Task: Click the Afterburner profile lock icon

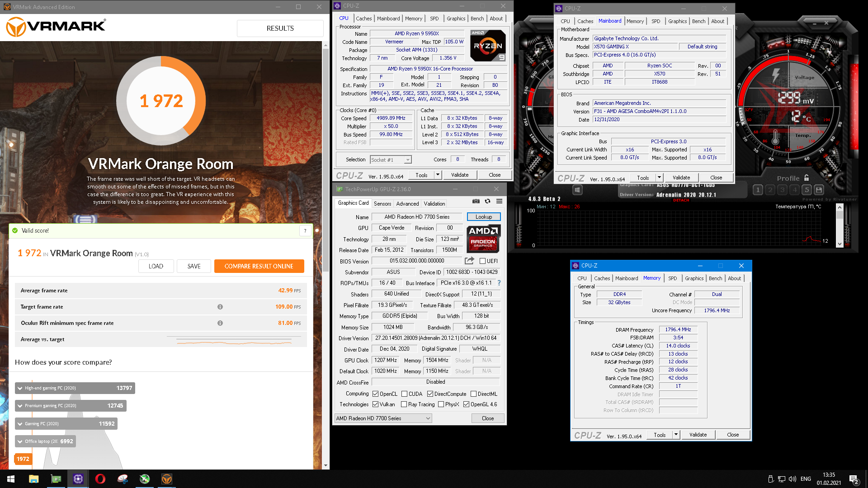Action: click(x=807, y=178)
